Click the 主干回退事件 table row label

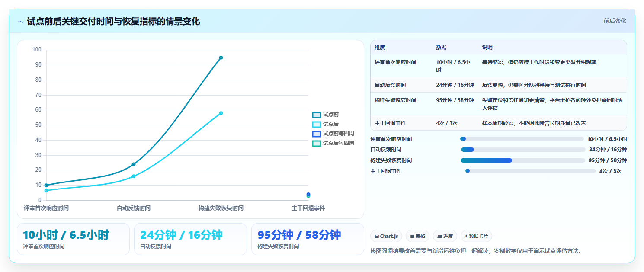point(390,123)
